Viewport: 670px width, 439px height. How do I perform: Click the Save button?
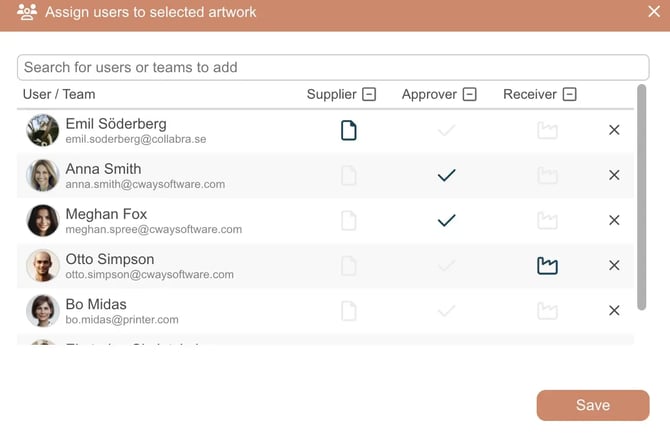[x=593, y=405]
